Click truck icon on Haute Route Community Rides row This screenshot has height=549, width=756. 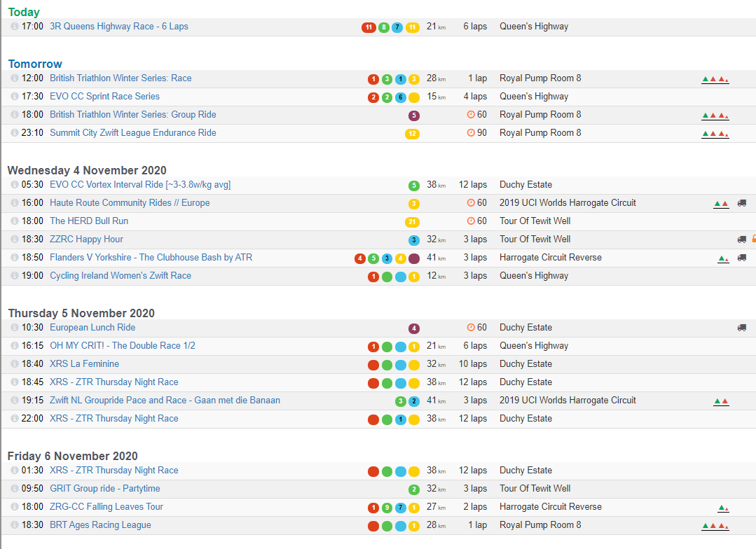coord(742,203)
